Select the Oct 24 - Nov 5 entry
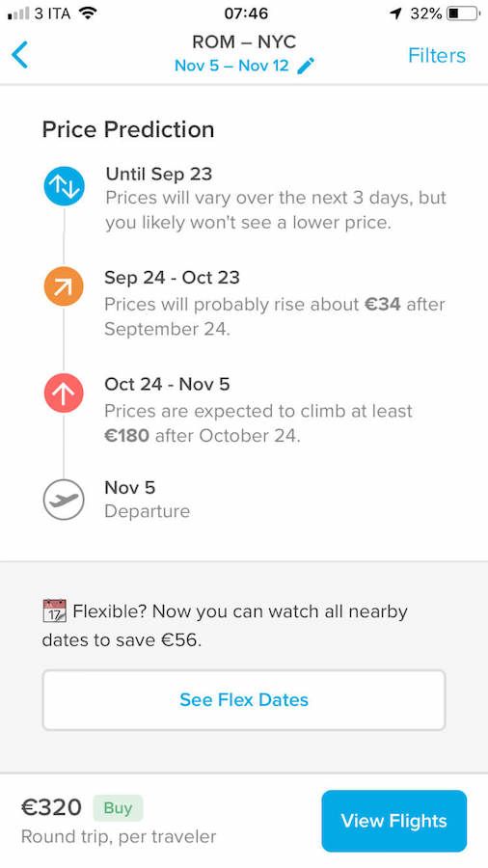The height and width of the screenshot is (868, 488). click(258, 410)
